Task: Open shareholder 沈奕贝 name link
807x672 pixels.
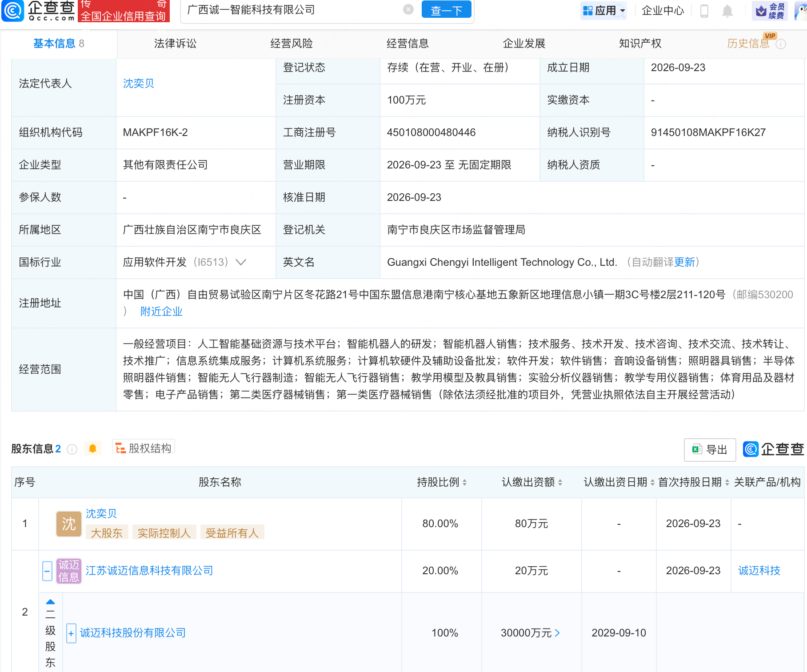Action: tap(101, 514)
